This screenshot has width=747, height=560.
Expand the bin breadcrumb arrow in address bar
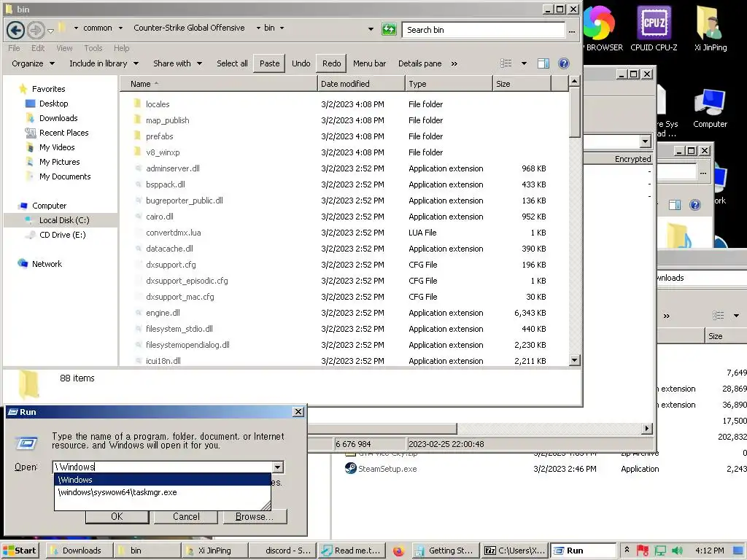click(282, 28)
